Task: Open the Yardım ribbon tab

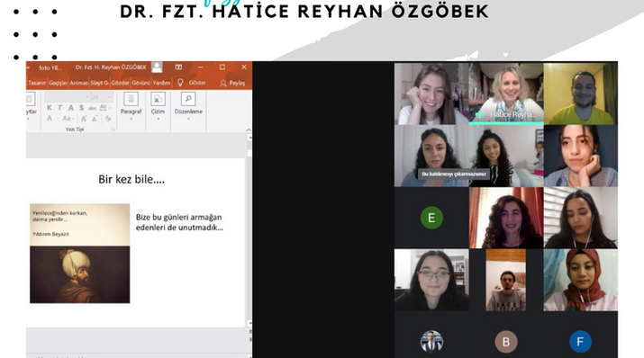Action: point(161,83)
